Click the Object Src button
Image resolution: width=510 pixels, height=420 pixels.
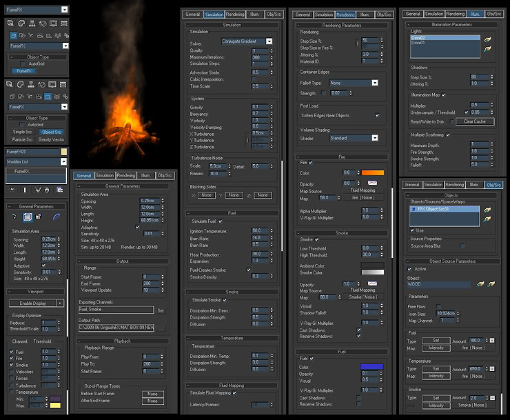52,132
